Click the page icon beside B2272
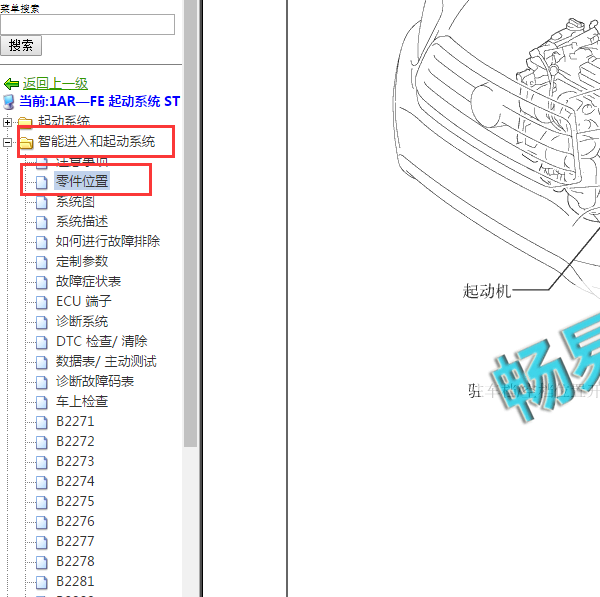This screenshot has width=600, height=597. 42,442
